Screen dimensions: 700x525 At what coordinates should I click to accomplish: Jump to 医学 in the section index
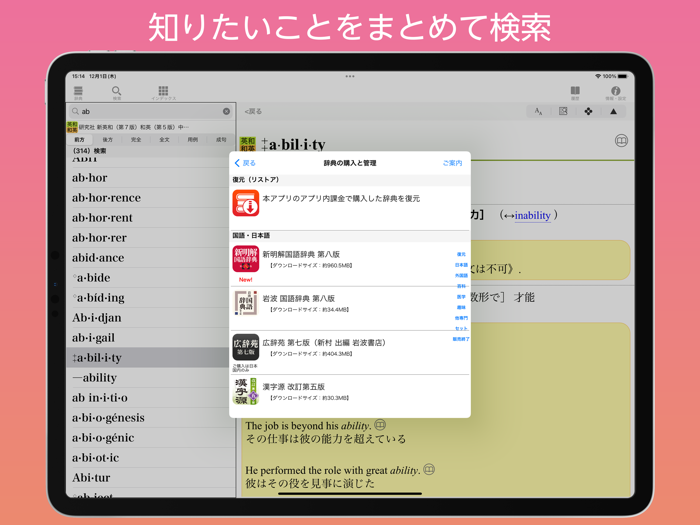(x=461, y=296)
